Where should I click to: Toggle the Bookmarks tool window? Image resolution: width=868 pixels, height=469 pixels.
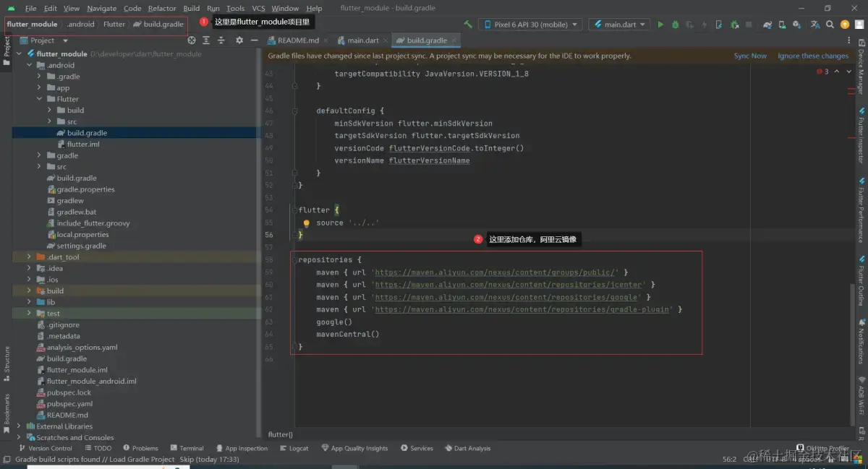click(7, 414)
